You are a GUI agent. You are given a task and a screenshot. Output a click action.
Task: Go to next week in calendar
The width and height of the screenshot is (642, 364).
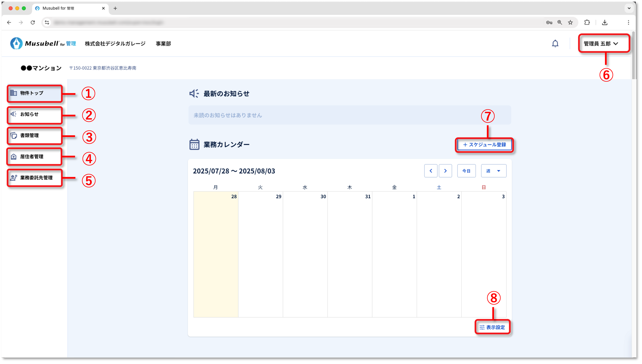click(x=445, y=171)
